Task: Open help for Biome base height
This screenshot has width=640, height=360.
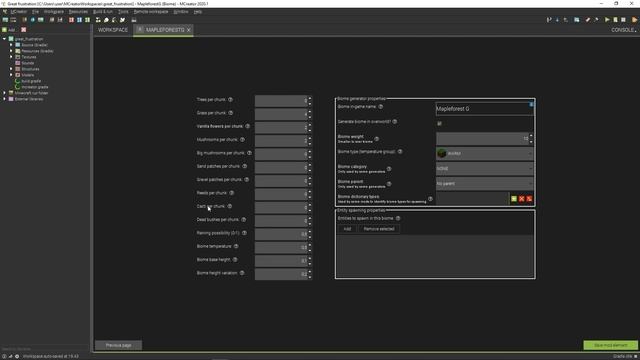Action: (x=235, y=260)
